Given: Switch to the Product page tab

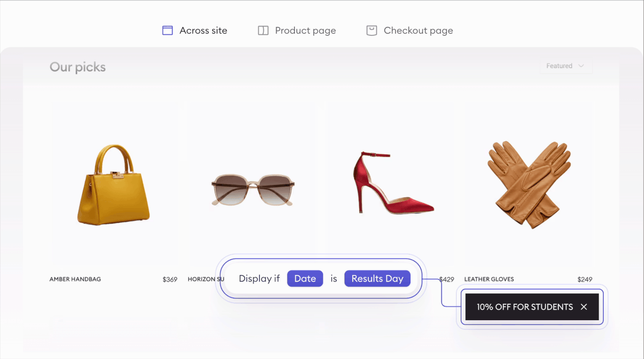Looking at the screenshot, I should [x=297, y=31].
